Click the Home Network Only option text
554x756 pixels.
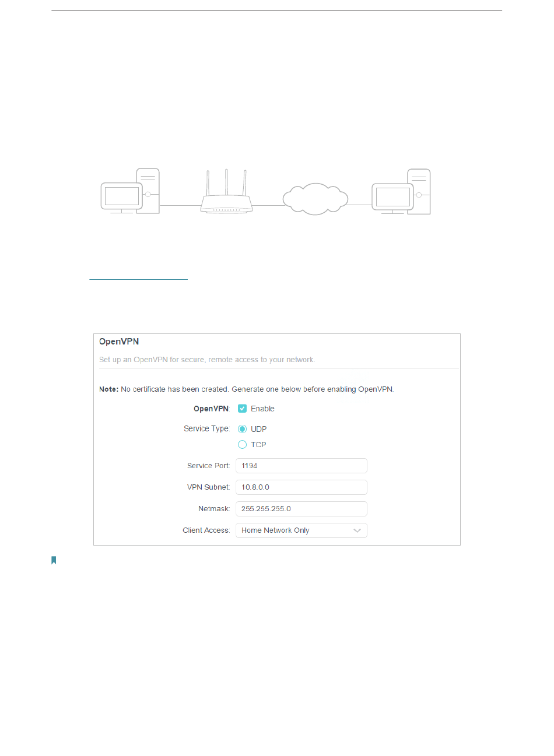tap(275, 530)
